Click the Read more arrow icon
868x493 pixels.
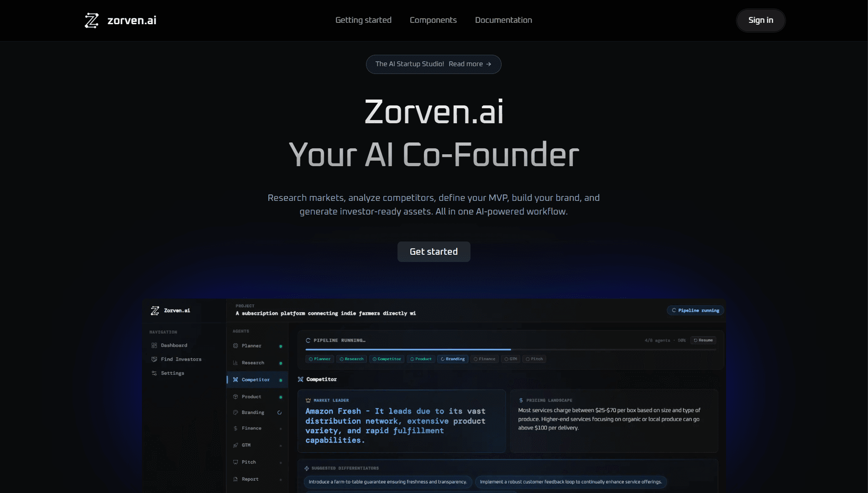pos(489,64)
